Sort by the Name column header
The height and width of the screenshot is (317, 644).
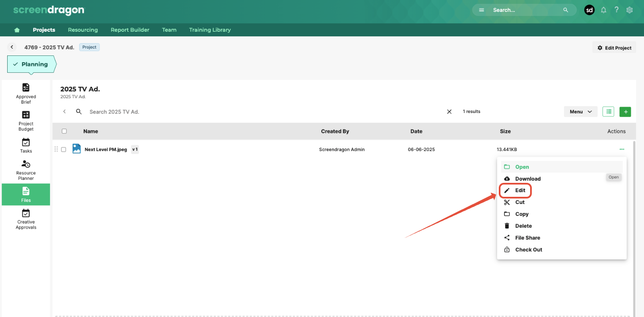pyautogui.click(x=91, y=131)
